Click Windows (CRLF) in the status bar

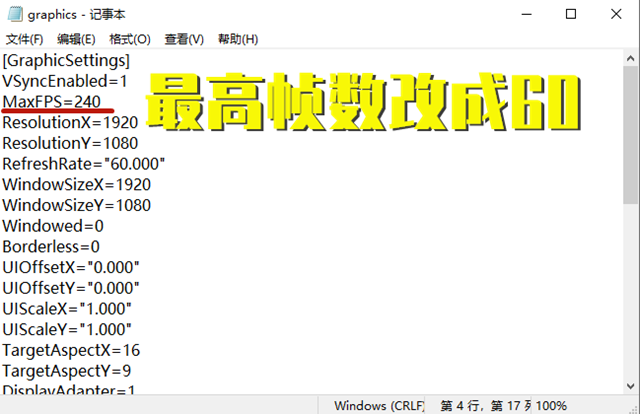pos(379,405)
